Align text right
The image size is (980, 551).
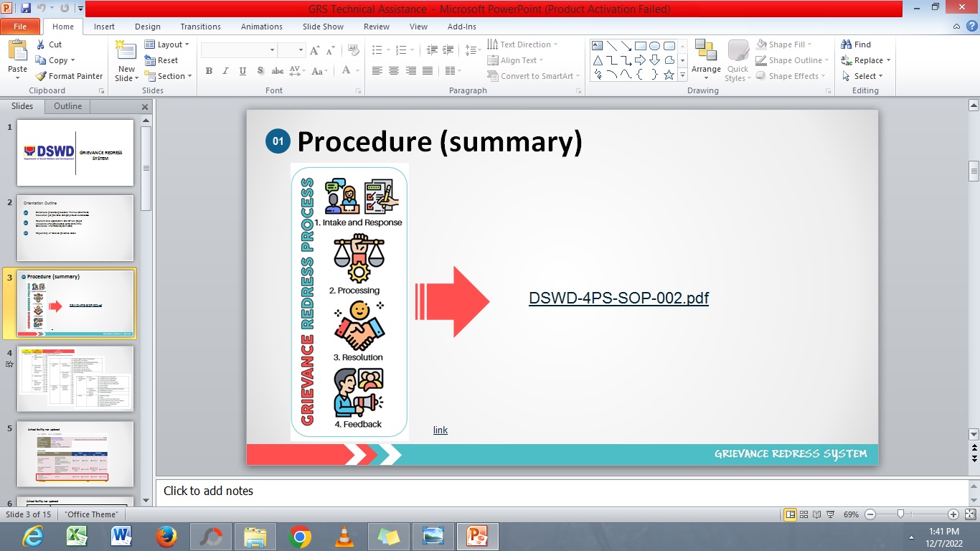coord(411,71)
